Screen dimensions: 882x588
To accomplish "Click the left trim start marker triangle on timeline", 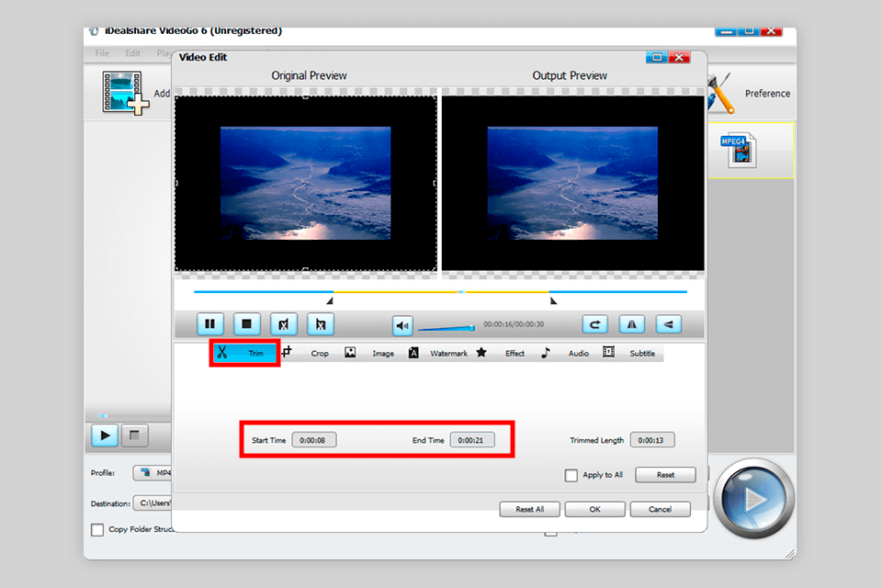I will pos(330,301).
